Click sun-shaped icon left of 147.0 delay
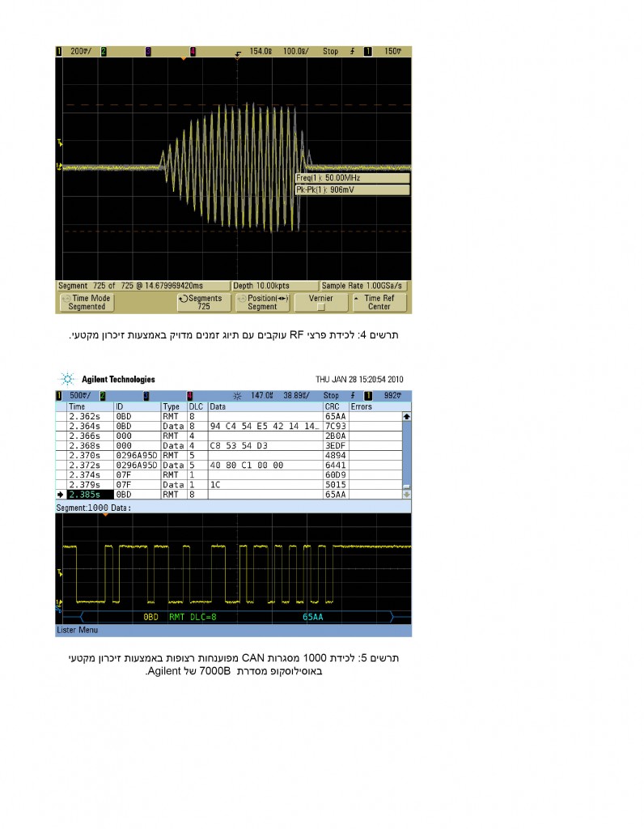The height and width of the screenshot is (829, 644). click(237, 396)
